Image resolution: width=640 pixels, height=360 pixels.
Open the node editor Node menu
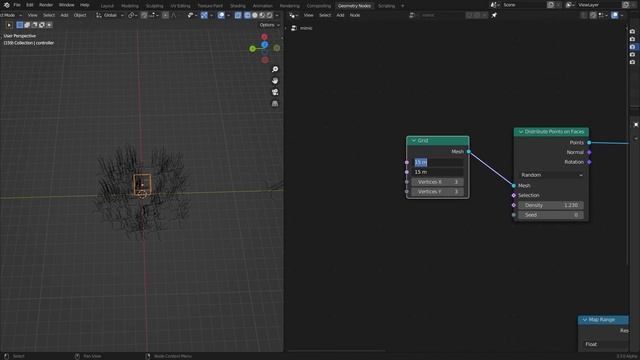tap(355, 15)
